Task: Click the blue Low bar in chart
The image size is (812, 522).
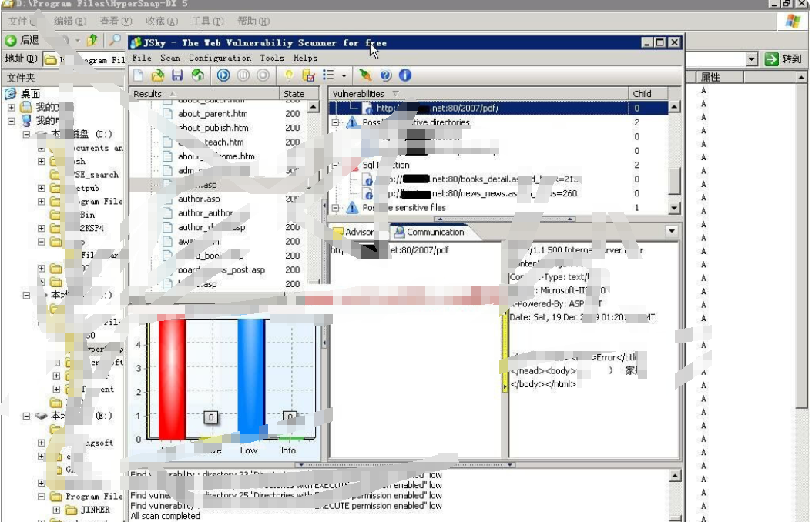Action: tap(251, 378)
